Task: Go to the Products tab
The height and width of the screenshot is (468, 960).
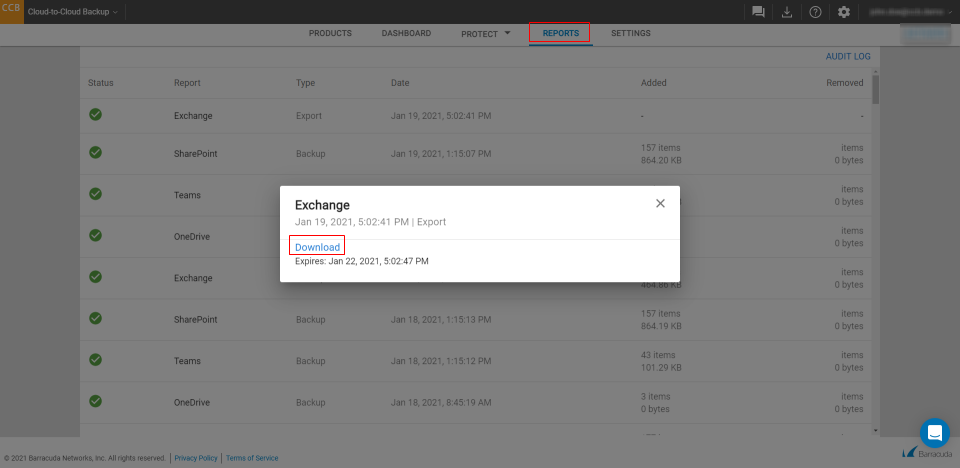Action: [330, 33]
